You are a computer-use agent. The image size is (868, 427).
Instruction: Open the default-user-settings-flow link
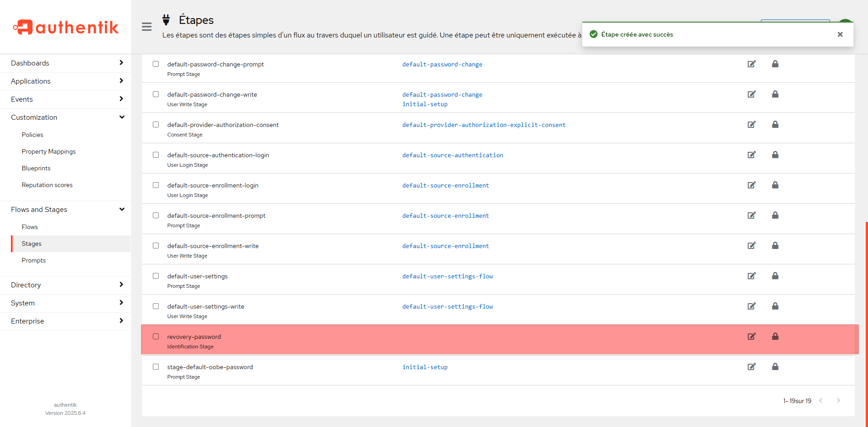448,276
